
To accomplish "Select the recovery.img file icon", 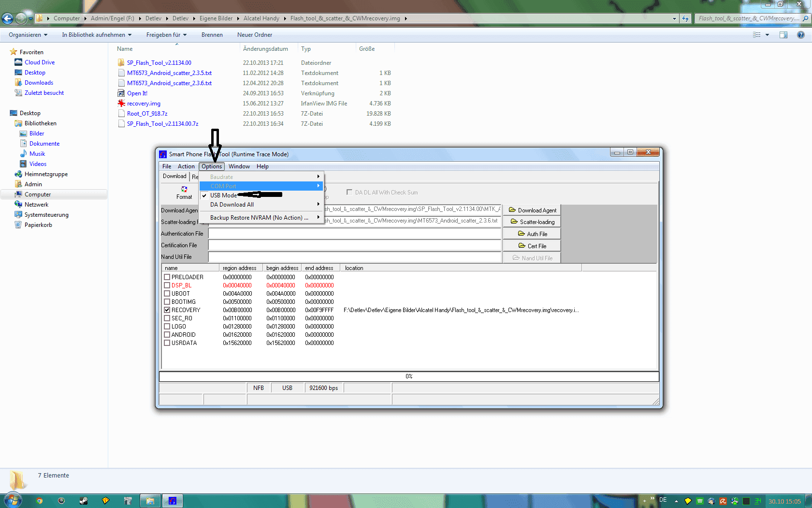I will (x=121, y=104).
